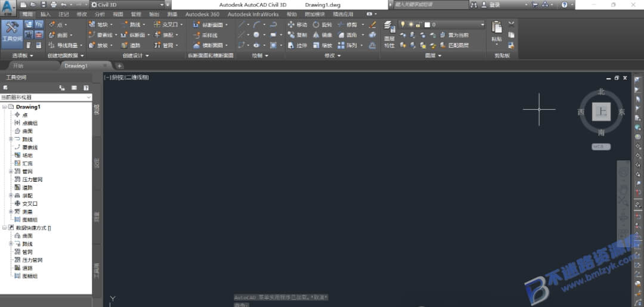Click the layer freeze sun toggle
644x307 pixels.
click(x=411, y=24)
